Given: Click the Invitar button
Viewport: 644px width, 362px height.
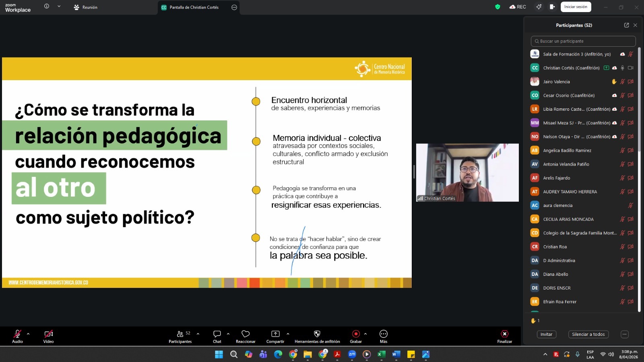Looking at the screenshot, I should 546,334.
